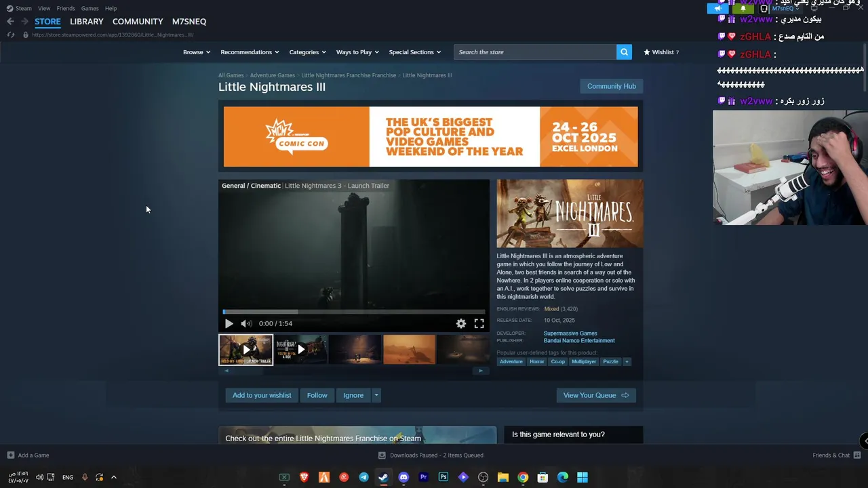The image size is (868, 488).
Task: Open the Downloads Paused status
Action: pos(431,455)
